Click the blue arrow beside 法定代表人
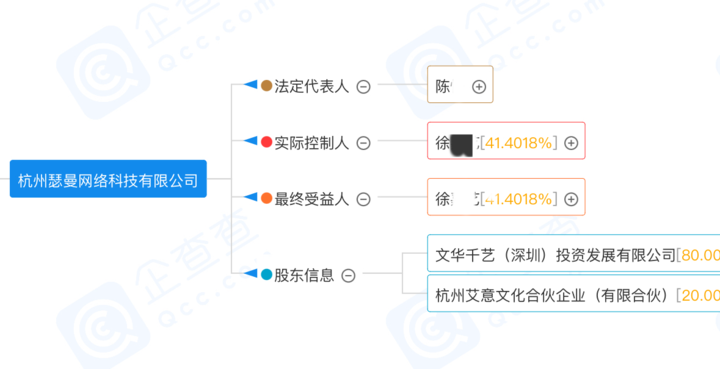 [250, 84]
